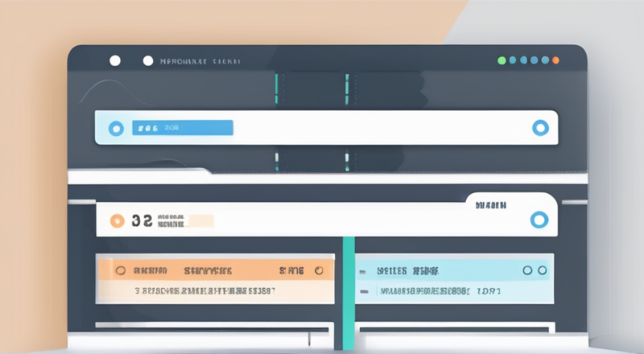Image resolution: width=644 pixels, height=354 pixels.
Task: Click the orange dot in the header's colored dot row
Action: point(555,60)
